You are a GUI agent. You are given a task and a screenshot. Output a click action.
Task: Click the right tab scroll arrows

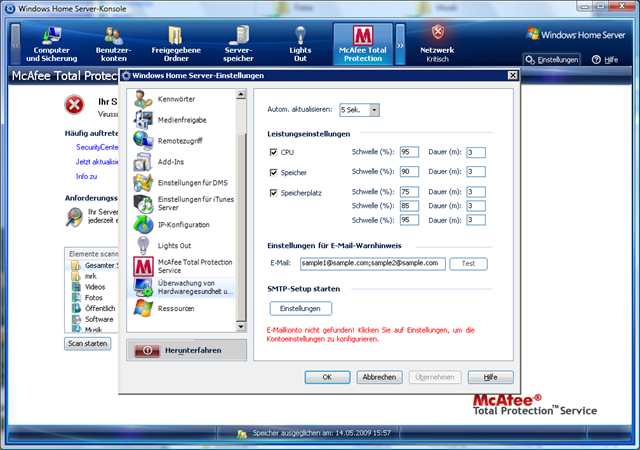400,44
